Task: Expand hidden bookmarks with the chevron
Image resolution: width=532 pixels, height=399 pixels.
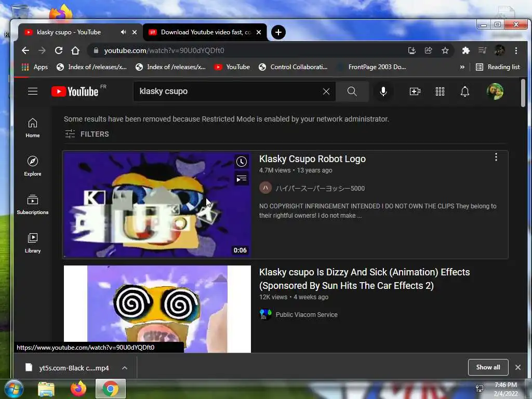Action: pos(462,67)
